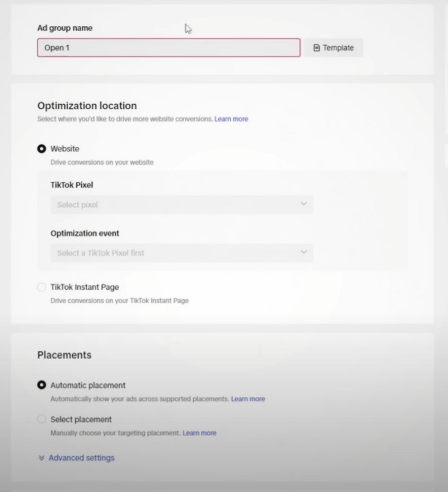The width and height of the screenshot is (448, 492).
Task: Expand the Advanced settings section
Action: (x=81, y=458)
